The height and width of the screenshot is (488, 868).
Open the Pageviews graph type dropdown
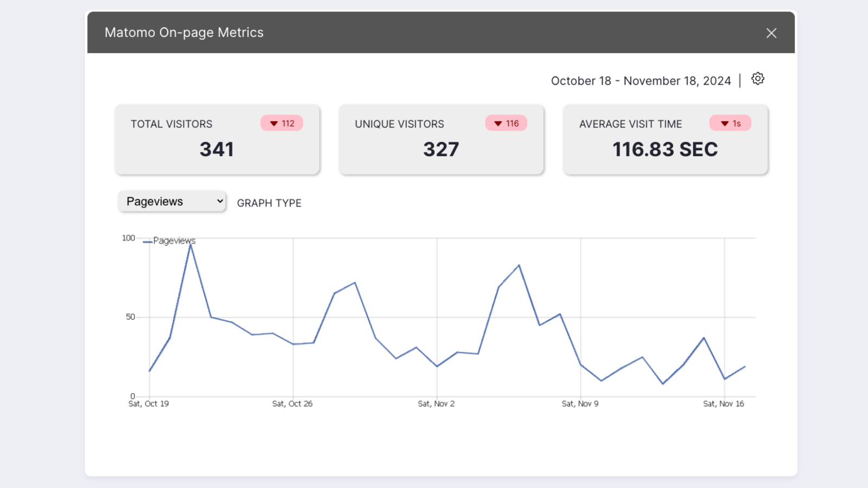pos(171,201)
